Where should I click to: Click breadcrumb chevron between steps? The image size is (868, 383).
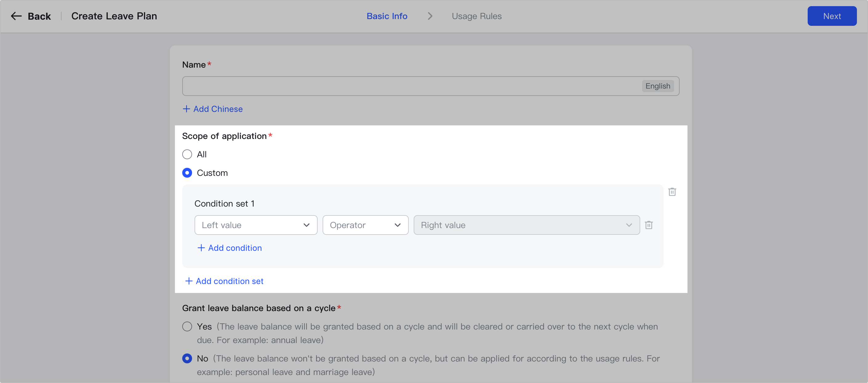coord(430,16)
